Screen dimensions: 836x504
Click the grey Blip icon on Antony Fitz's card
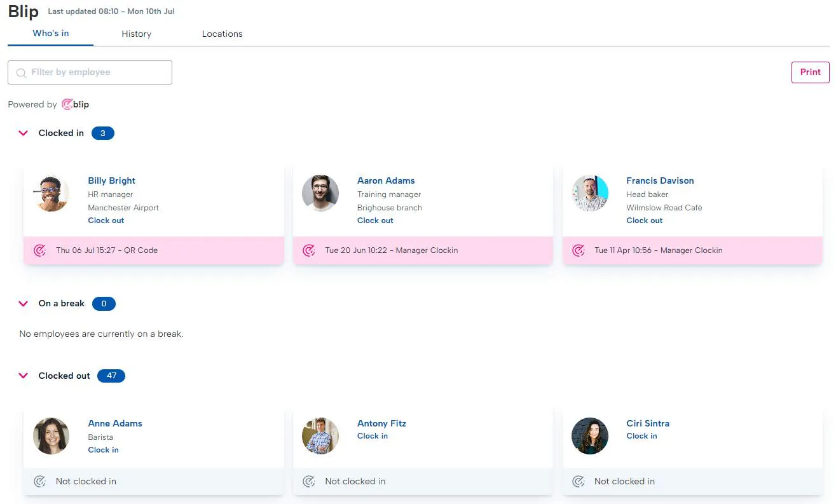tap(309, 482)
